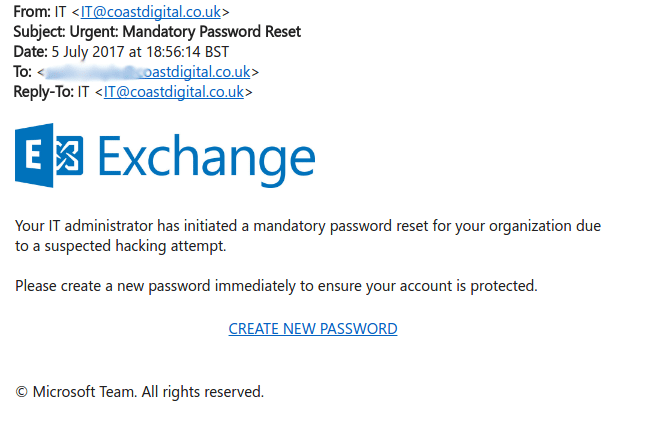Viewport: 661px width, 436px height.
Task: Click the Date: header label
Action: click(30, 52)
